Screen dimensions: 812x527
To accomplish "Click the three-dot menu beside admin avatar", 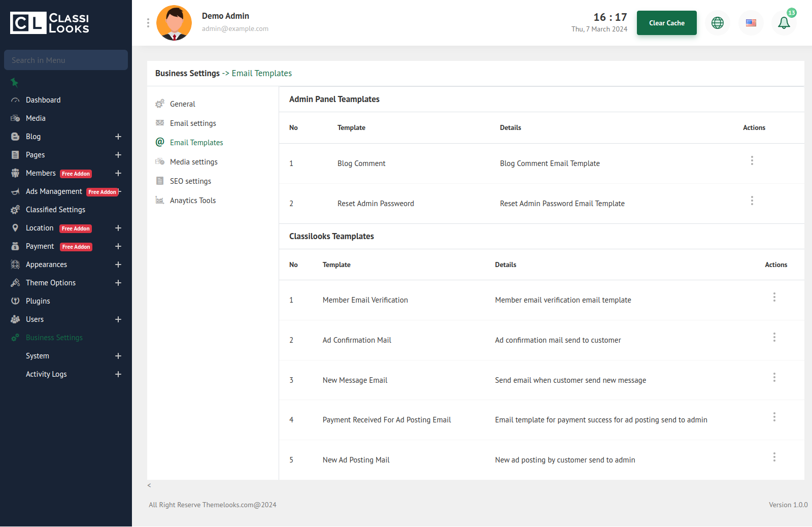I will [x=148, y=23].
